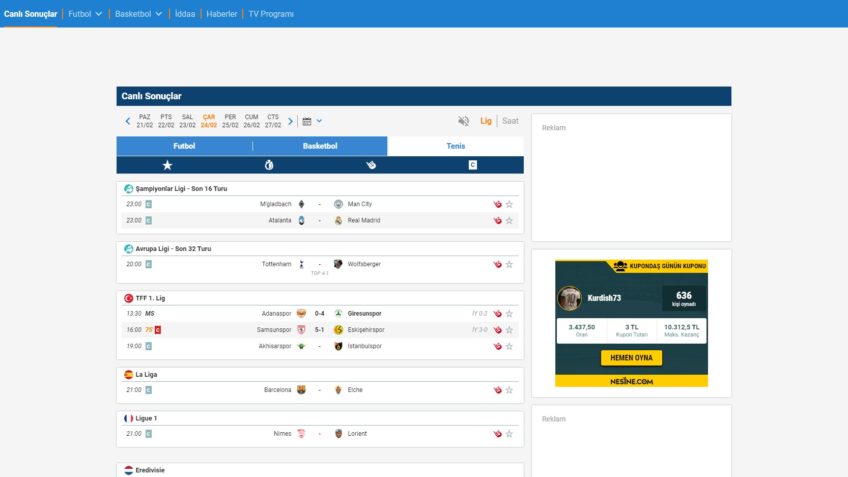Click the stopwatch live matches filter icon

tap(269, 165)
